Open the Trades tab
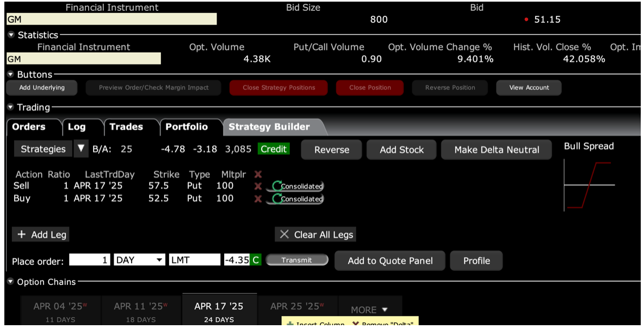 coord(126,127)
